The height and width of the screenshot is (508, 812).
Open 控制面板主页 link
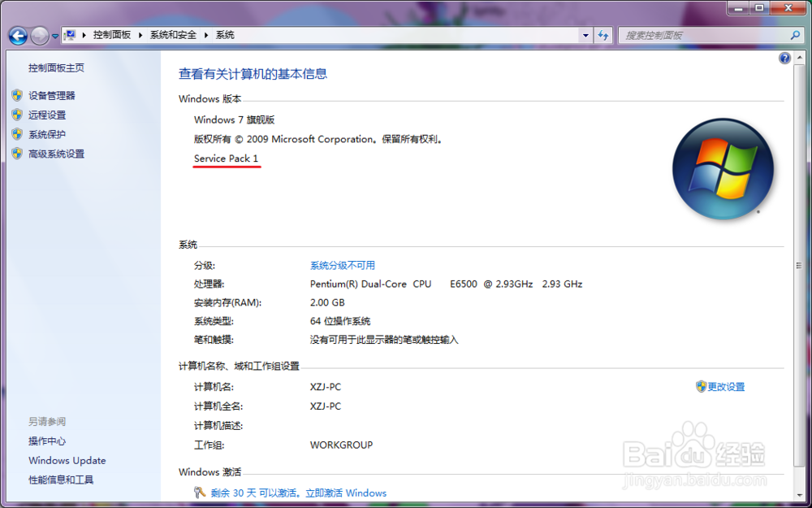point(57,68)
